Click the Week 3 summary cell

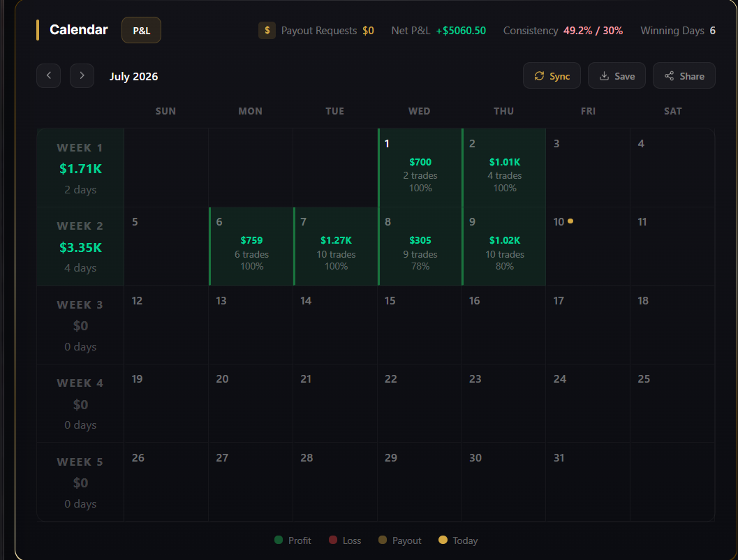click(80, 325)
